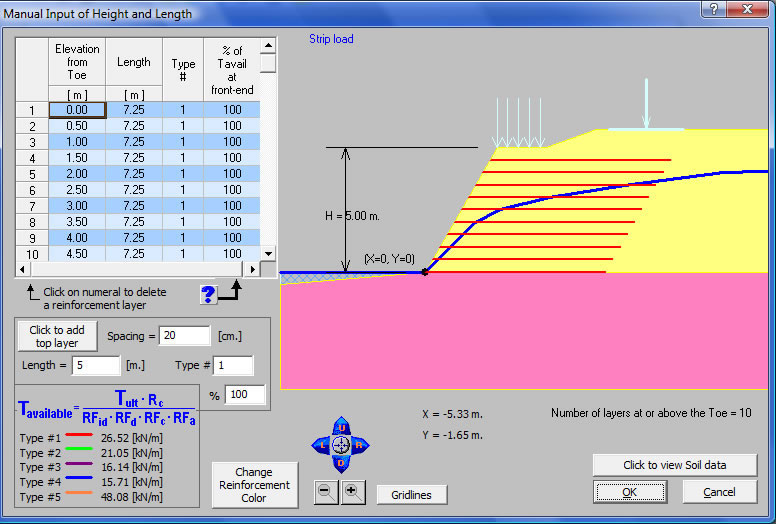Confirm the dialog with OK
Screen dimensions: 776x524
629,492
